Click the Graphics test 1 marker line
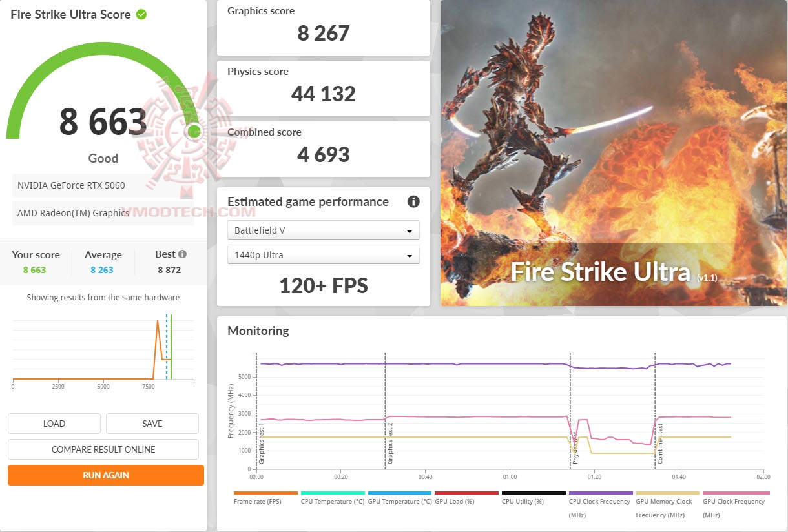The width and height of the screenshot is (788, 532). coord(256,411)
